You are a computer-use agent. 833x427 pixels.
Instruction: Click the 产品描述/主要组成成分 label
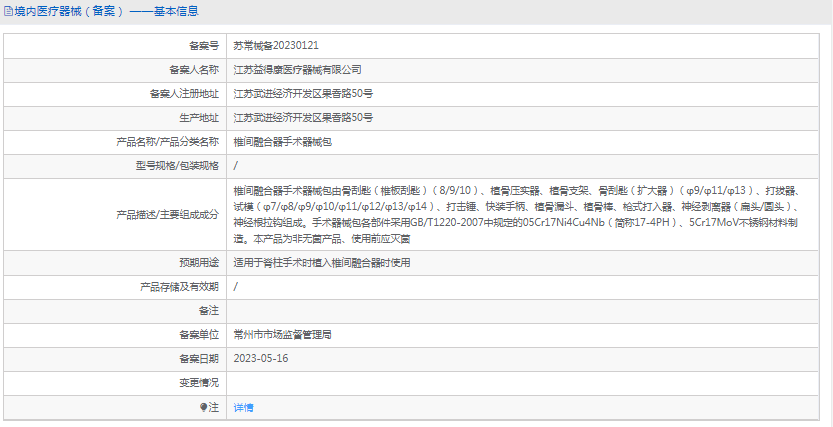coord(167,215)
